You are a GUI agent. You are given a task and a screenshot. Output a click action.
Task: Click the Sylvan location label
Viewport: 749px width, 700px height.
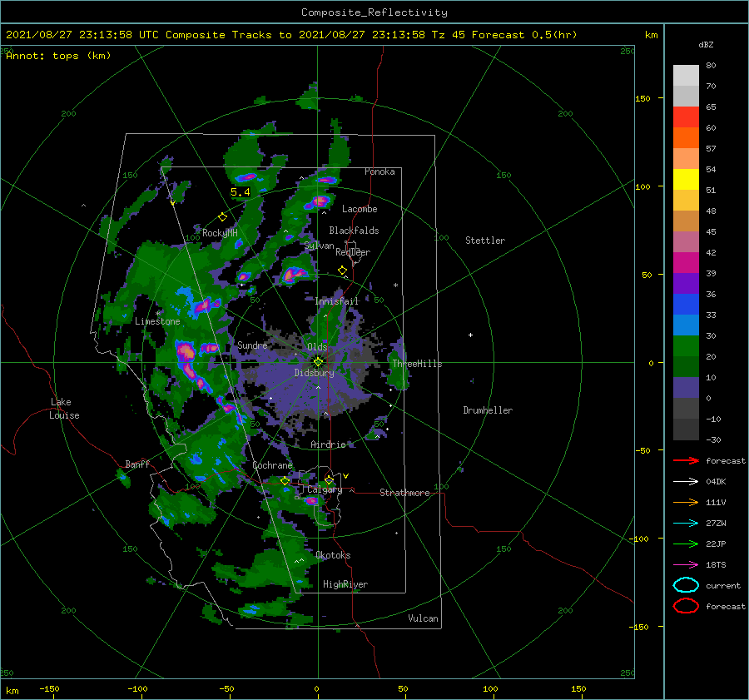319,246
